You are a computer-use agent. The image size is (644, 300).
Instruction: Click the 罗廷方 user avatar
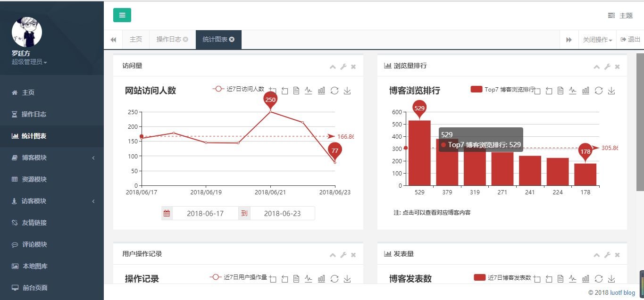[27, 32]
